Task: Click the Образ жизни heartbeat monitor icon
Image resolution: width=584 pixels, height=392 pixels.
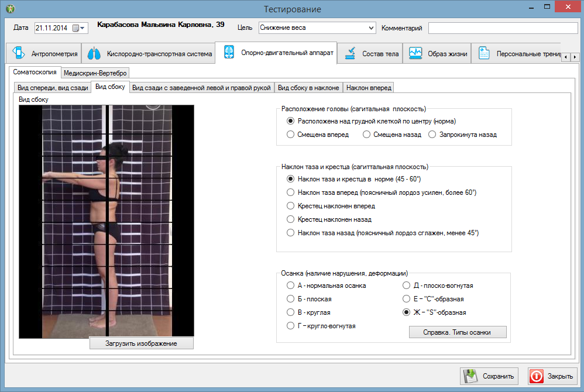Action: click(415, 53)
